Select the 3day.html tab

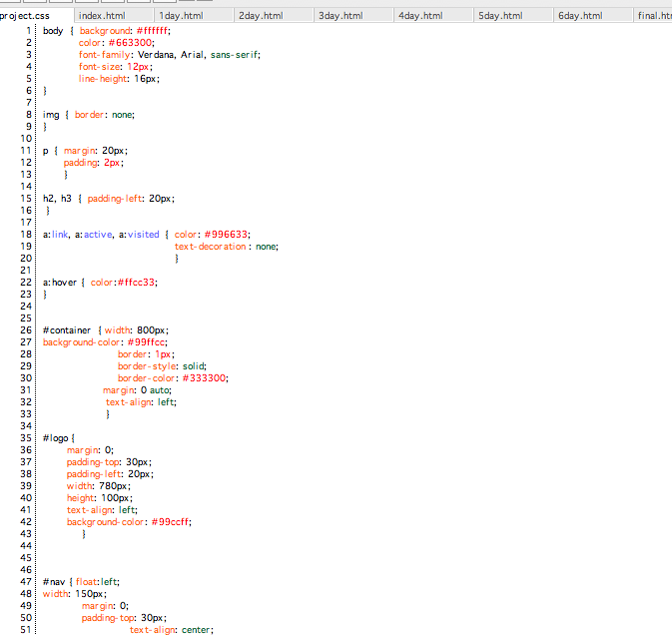353,16
